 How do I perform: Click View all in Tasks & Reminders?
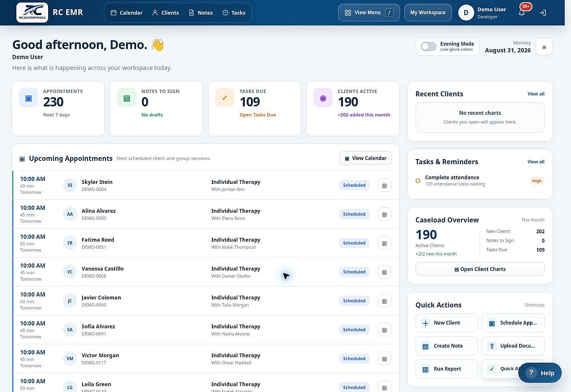(x=536, y=162)
